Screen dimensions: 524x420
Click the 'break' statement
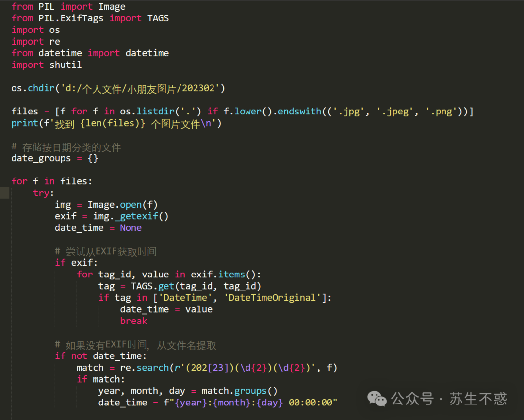(134, 321)
